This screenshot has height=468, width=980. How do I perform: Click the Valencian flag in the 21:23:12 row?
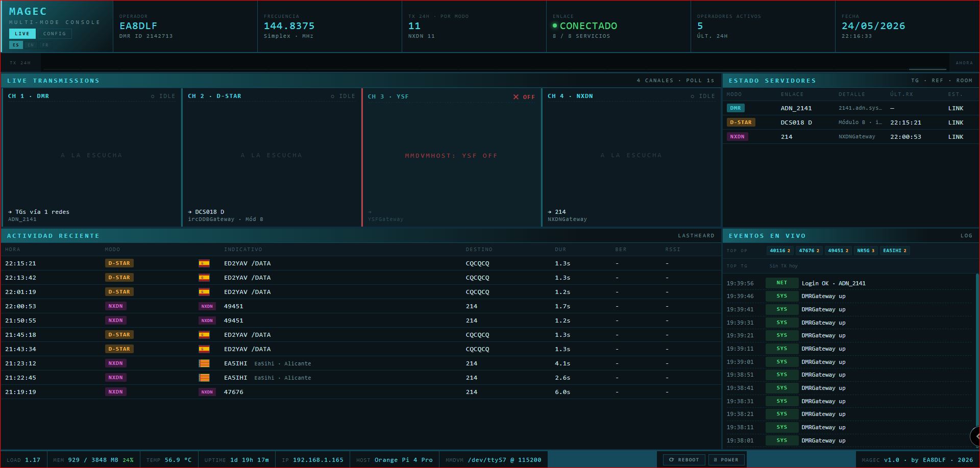click(204, 363)
